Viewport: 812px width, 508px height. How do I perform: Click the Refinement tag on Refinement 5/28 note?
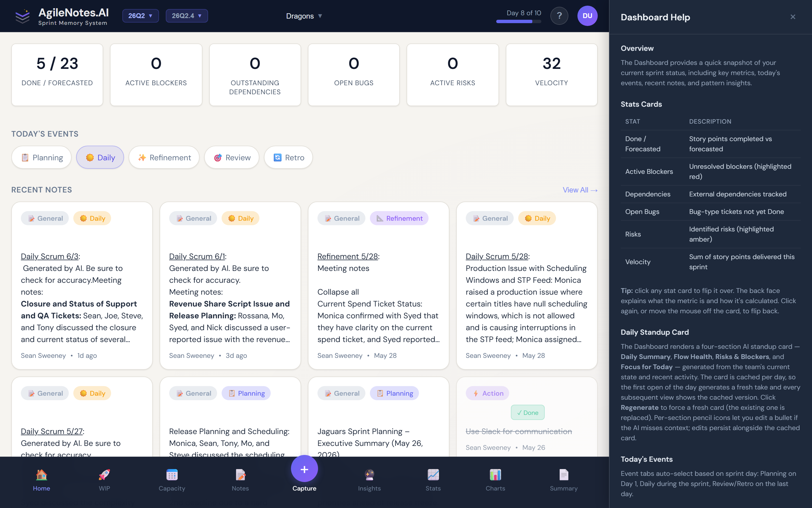coord(399,218)
